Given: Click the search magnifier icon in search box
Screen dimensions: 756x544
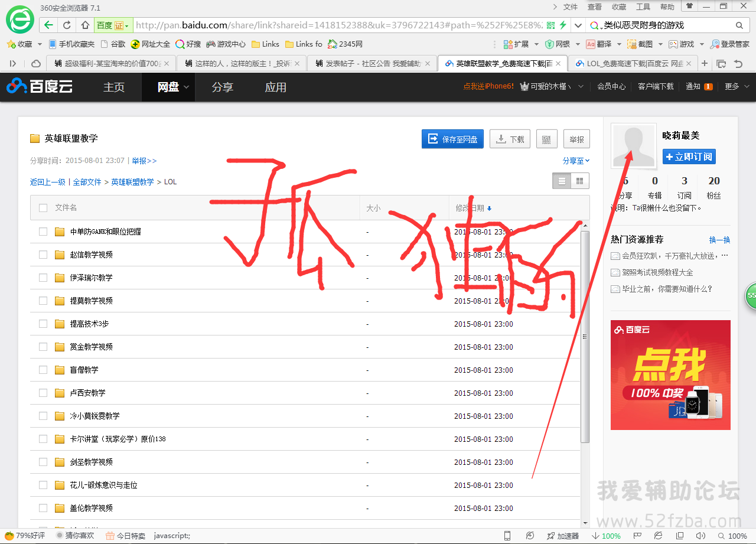Looking at the screenshot, I should click(x=739, y=25).
